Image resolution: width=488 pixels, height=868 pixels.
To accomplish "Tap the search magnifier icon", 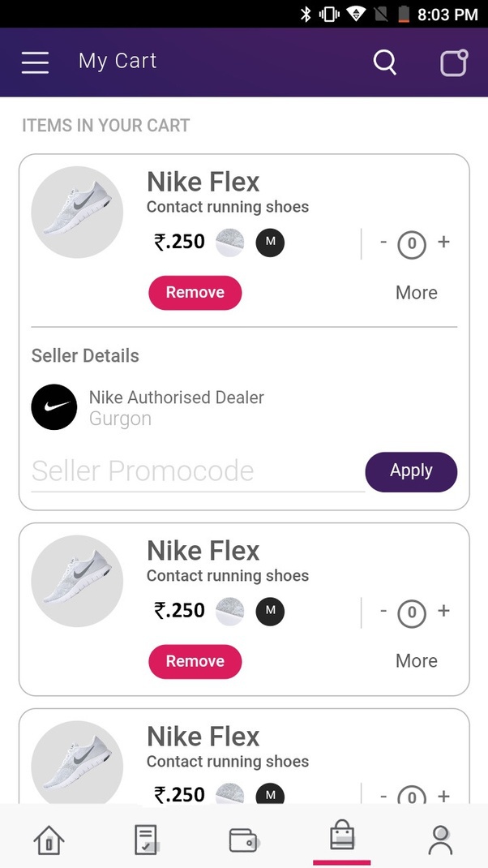I will click(x=385, y=62).
